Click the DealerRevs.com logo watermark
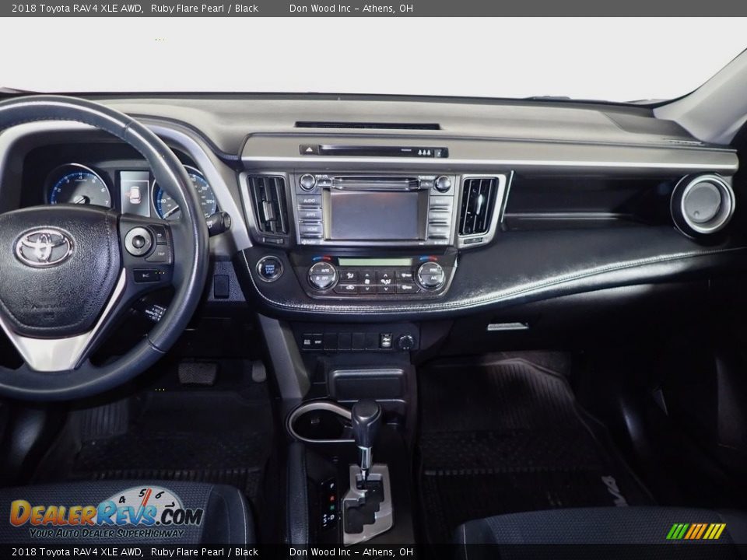Image resolution: width=747 pixels, height=560 pixels. click(x=107, y=515)
